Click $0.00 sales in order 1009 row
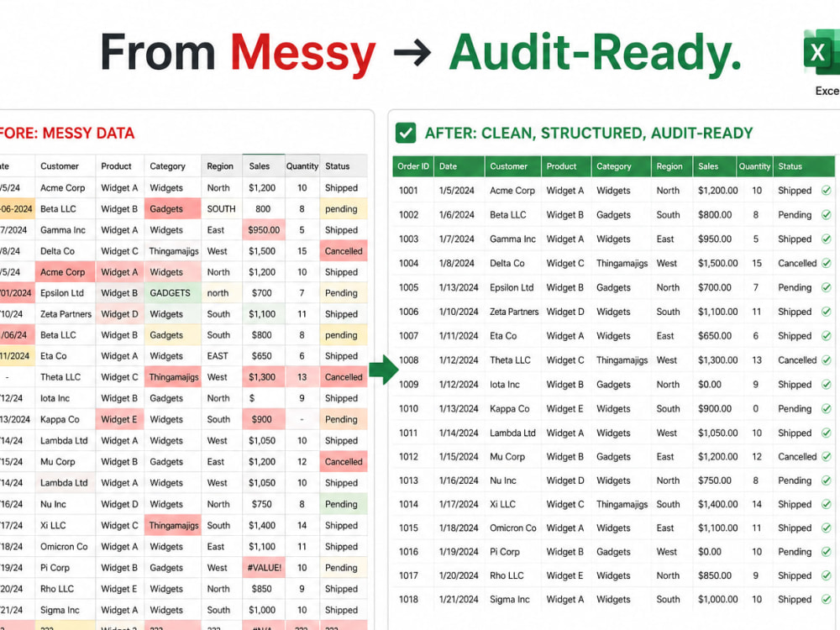The width and height of the screenshot is (840, 630). click(709, 384)
